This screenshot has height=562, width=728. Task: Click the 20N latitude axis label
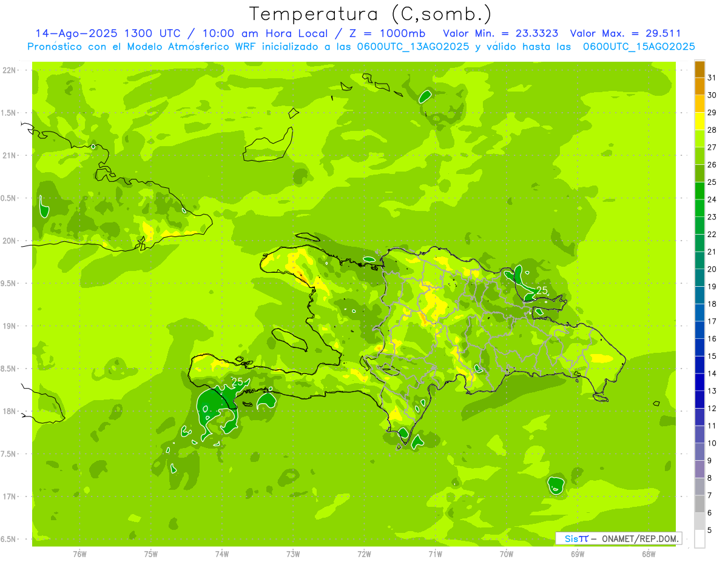[10, 241]
